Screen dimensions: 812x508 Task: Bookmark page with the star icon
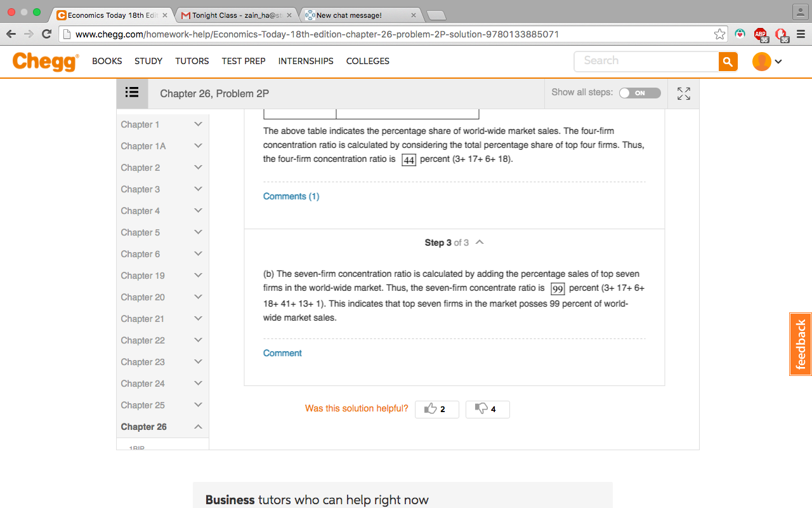[x=719, y=34]
